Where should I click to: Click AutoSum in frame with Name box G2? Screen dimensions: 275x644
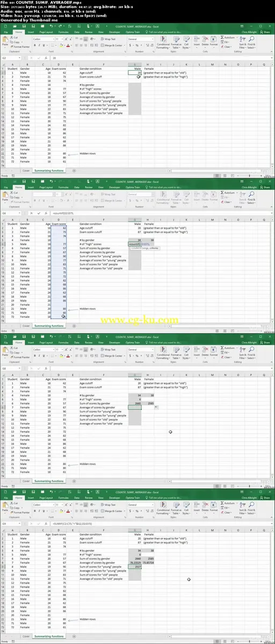229,37
